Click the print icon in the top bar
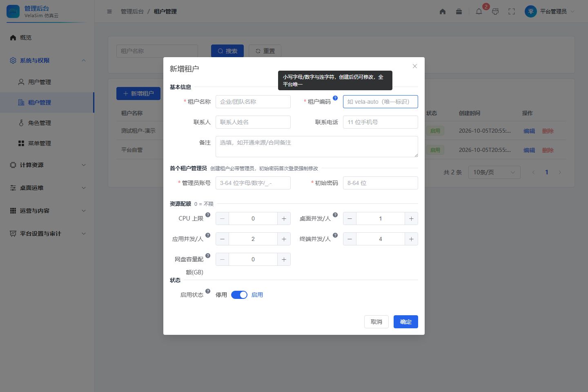 (x=495, y=11)
